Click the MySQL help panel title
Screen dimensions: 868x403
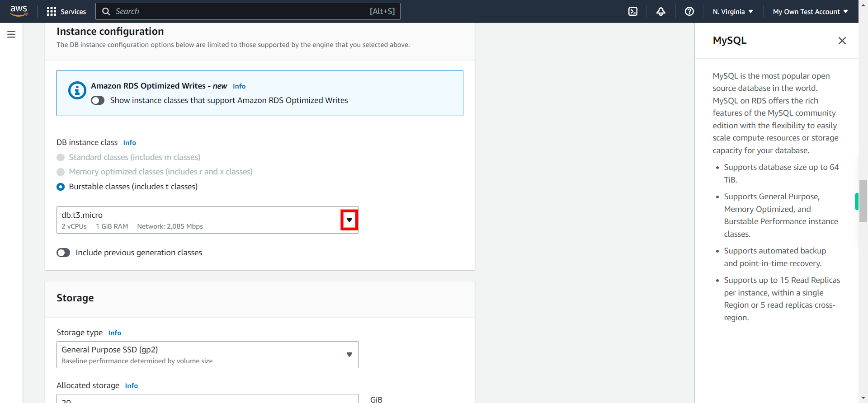click(x=729, y=41)
